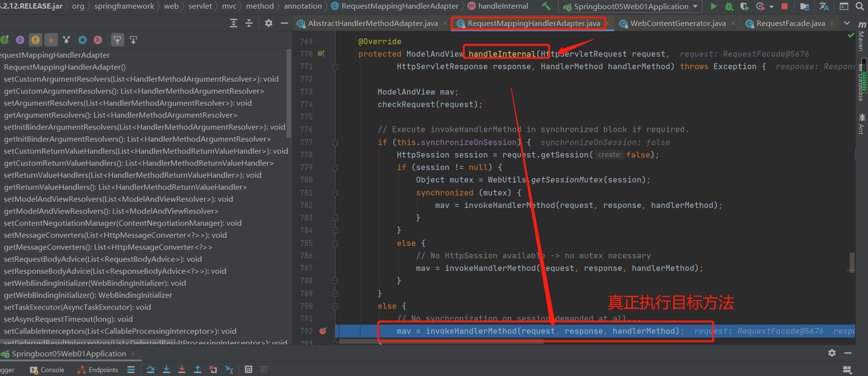The image size is (868, 376).
Task: Open Springboot05Web01Application run configuration dropdown
Action: (630, 6)
